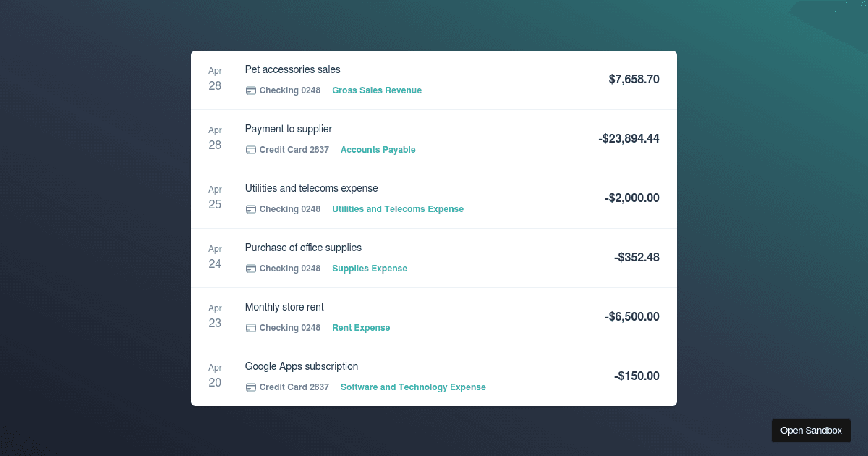This screenshot has width=868, height=456.
Task: Click the card icon beside Checking 0248 on Pet accessories sales
Action: [250, 90]
